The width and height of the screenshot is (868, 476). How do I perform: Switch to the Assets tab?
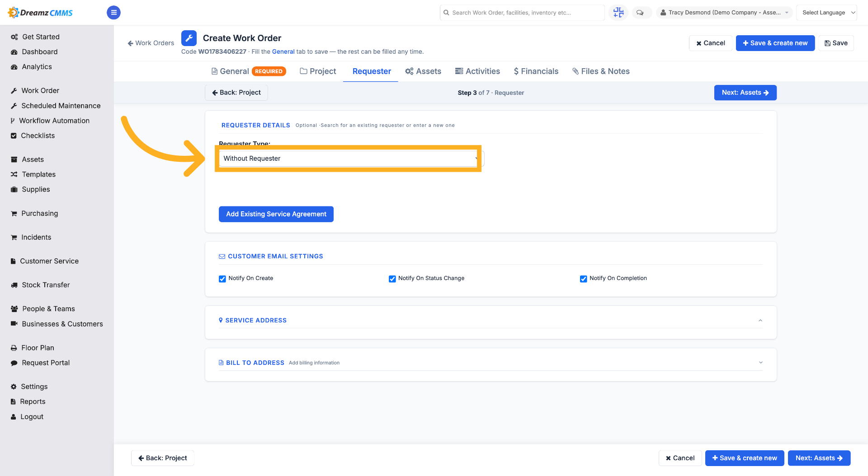pos(423,71)
